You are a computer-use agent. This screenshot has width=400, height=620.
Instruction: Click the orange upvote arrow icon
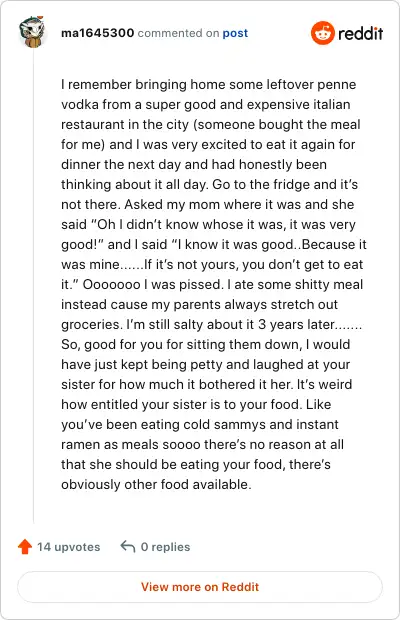coord(25,546)
